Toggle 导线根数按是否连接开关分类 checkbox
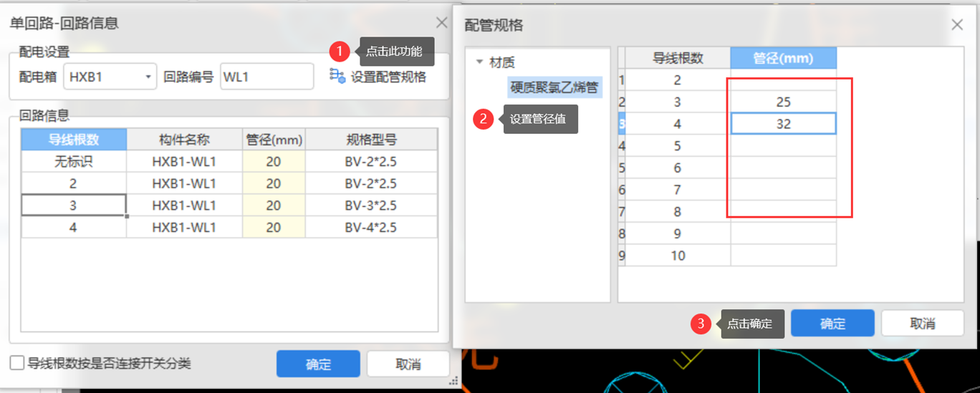 tap(17, 364)
